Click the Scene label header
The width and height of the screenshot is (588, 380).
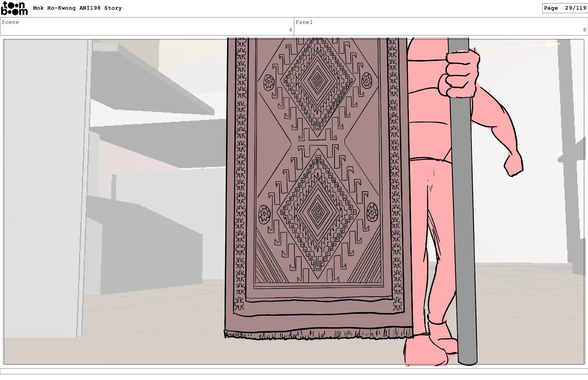pyautogui.click(x=10, y=22)
